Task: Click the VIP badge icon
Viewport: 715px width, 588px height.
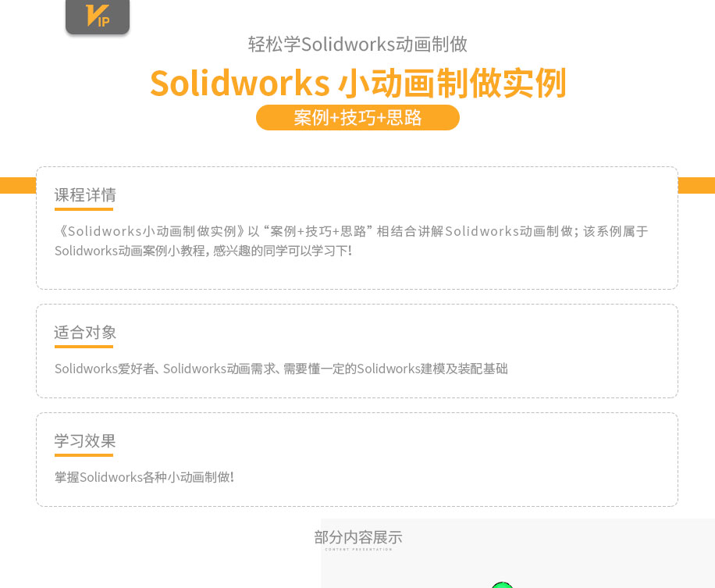Action: (x=98, y=16)
